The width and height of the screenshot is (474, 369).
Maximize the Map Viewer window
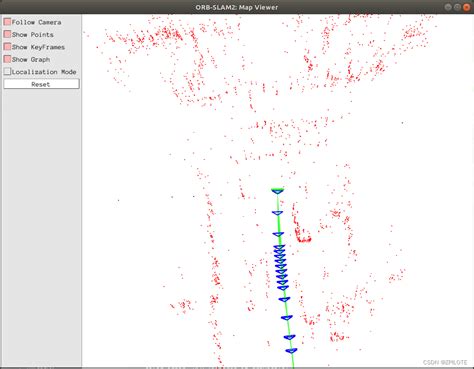click(457, 7)
